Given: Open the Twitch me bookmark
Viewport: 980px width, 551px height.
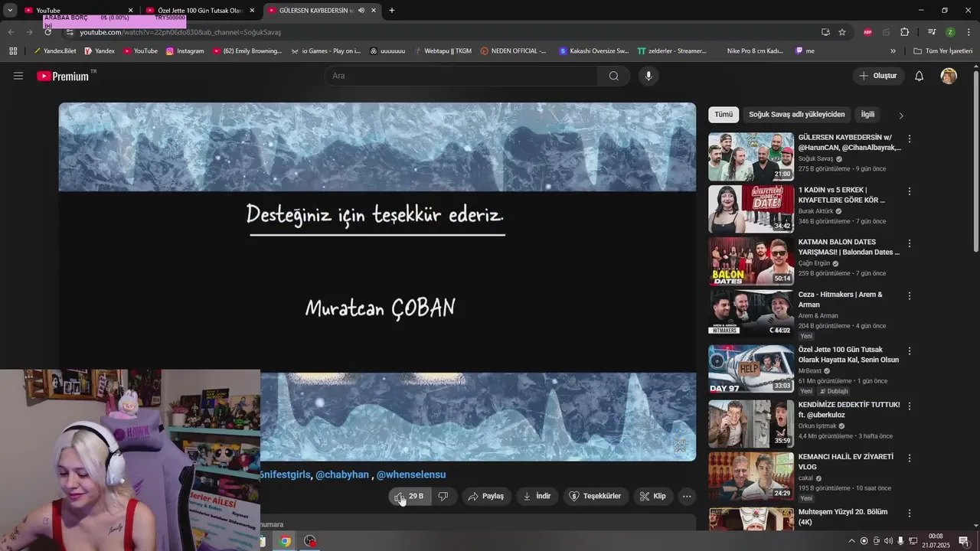Looking at the screenshot, I should [x=805, y=51].
